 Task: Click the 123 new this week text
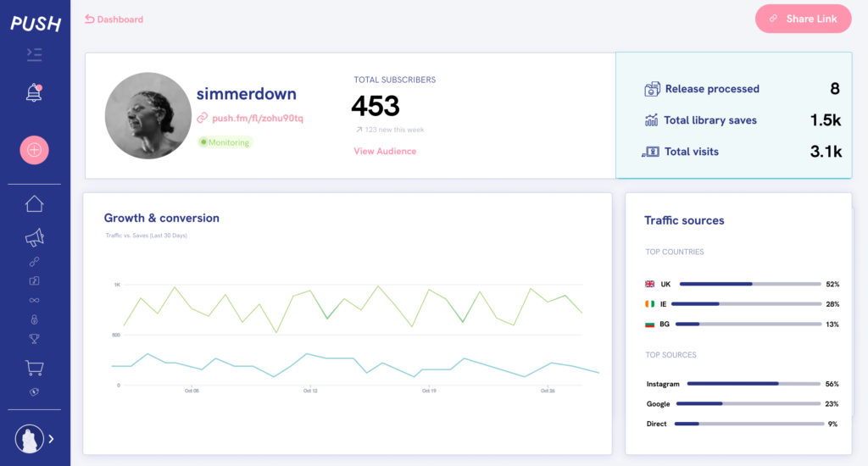point(394,130)
